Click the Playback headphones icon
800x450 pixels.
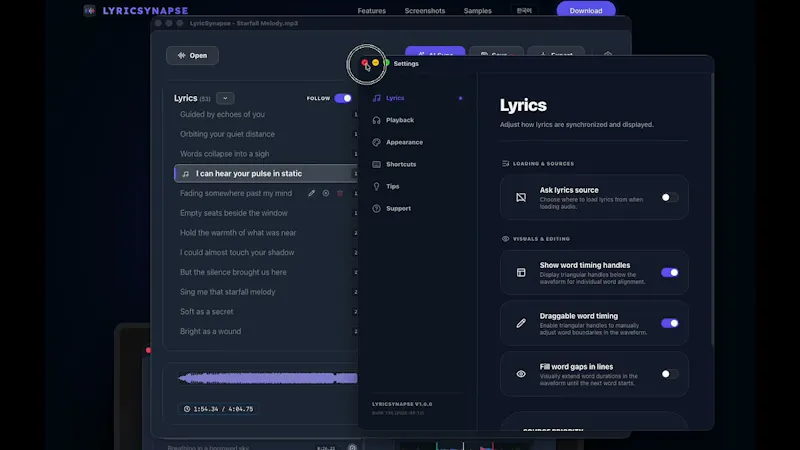tap(377, 120)
